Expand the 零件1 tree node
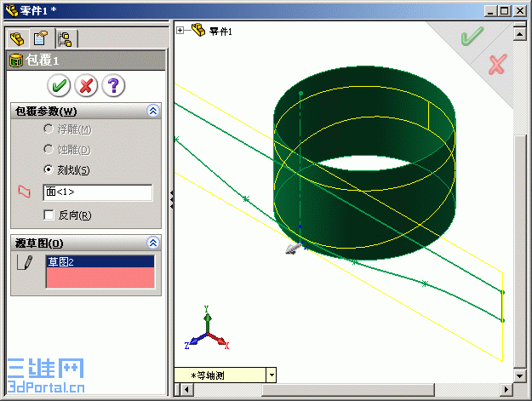Image resolution: width=532 pixels, height=401 pixels. [x=180, y=31]
